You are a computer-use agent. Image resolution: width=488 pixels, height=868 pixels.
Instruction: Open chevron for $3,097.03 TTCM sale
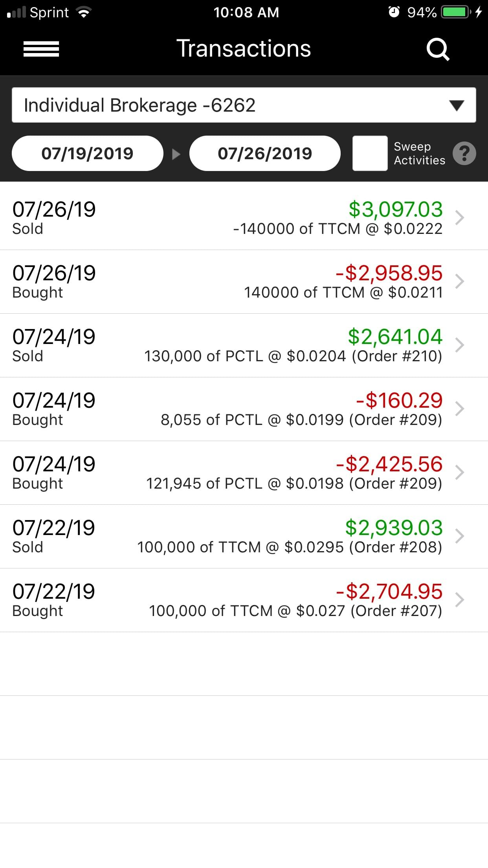pos(459,217)
